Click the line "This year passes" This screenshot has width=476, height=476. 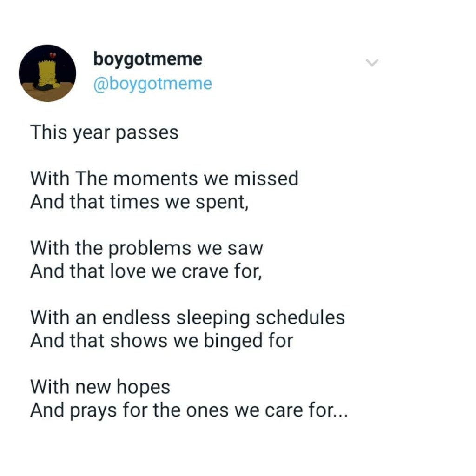104,133
